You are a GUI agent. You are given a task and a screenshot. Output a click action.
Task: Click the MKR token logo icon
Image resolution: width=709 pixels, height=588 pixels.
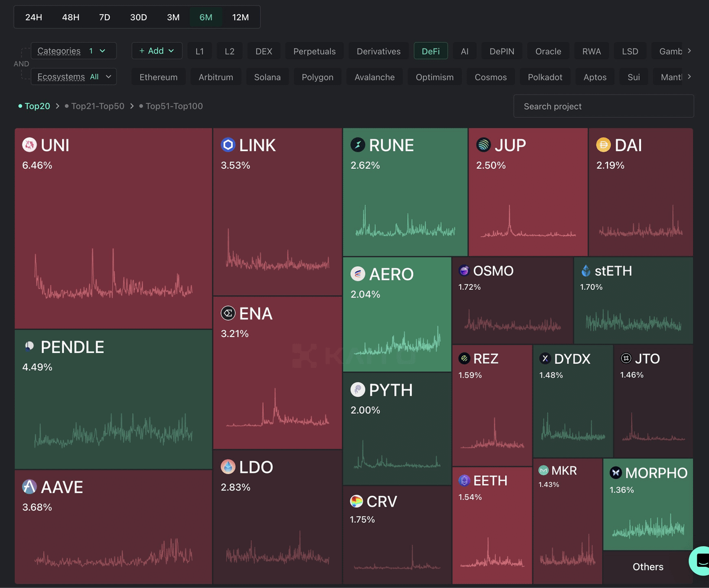tap(543, 471)
